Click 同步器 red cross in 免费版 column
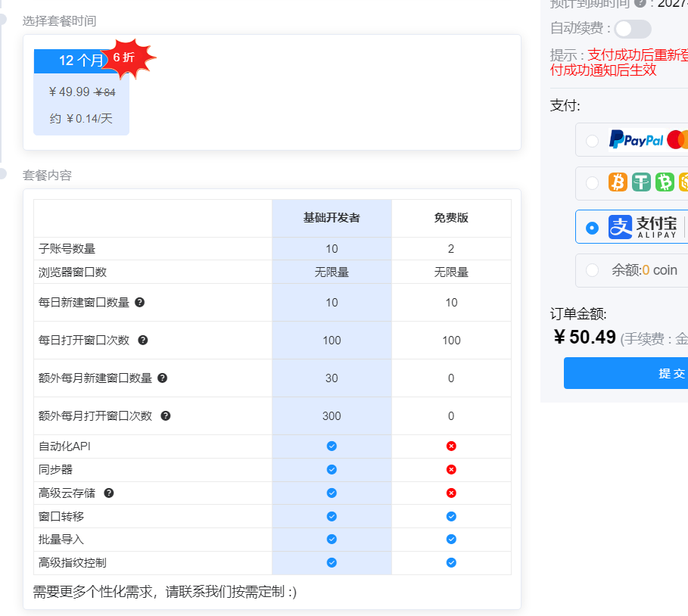Screen dimensions: 688x616 tap(451, 469)
